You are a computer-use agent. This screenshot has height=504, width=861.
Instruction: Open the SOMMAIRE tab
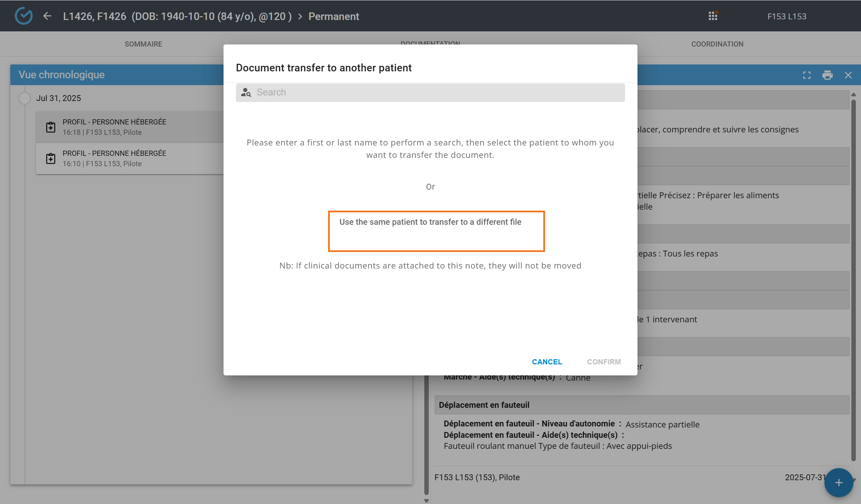coord(143,44)
